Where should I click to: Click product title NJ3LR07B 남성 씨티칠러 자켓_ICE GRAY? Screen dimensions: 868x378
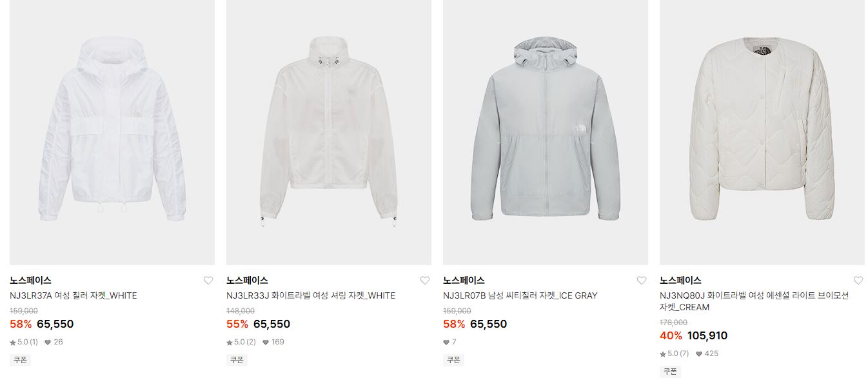520,296
